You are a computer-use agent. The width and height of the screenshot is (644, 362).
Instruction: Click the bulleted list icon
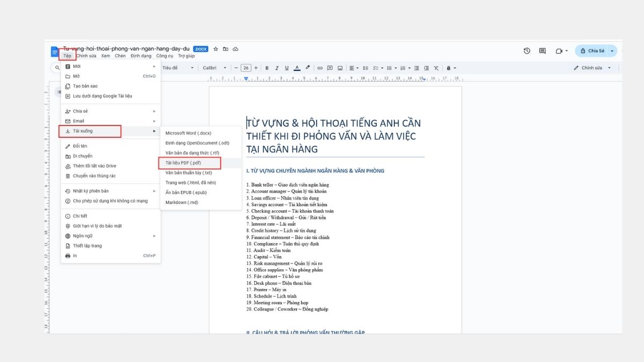[389, 68]
